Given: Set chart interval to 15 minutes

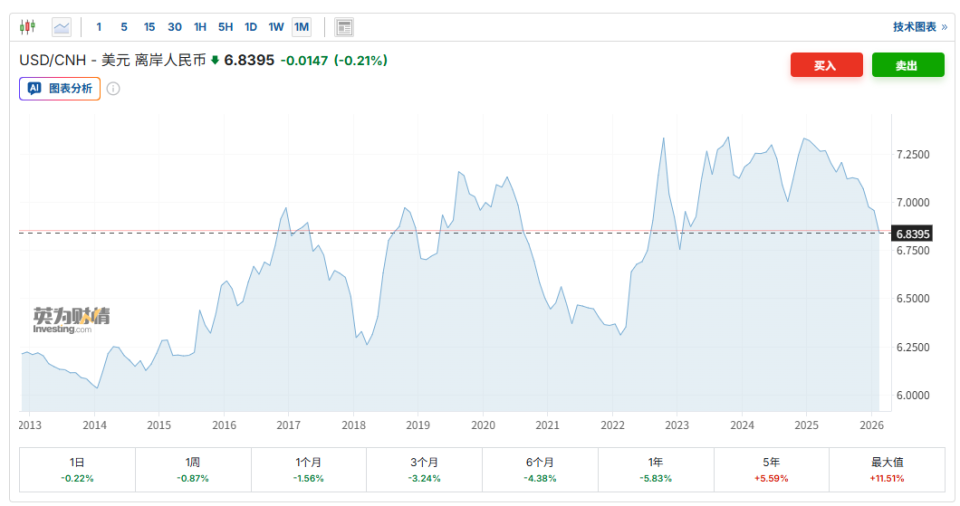Looking at the screenshot, I should pos(149,27).
